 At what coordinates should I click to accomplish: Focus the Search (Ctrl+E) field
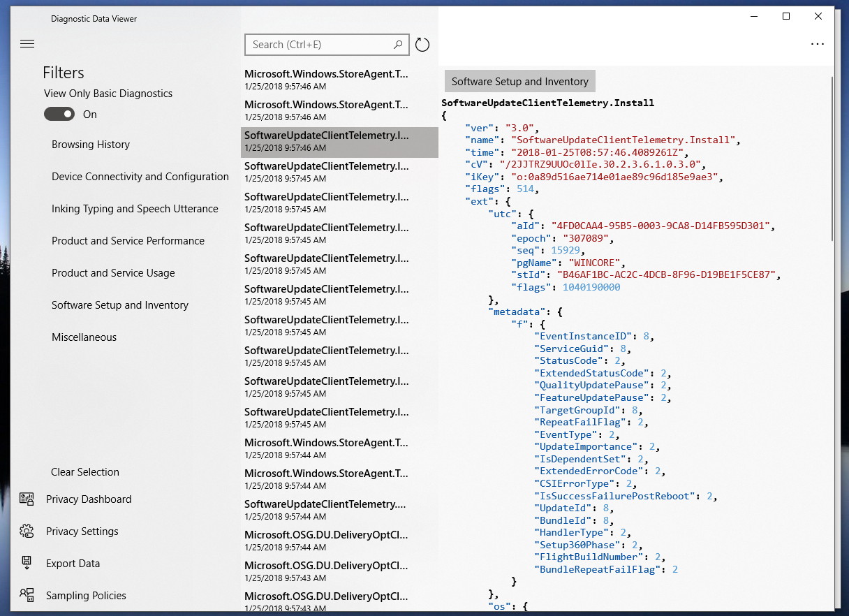click(327, 45)
